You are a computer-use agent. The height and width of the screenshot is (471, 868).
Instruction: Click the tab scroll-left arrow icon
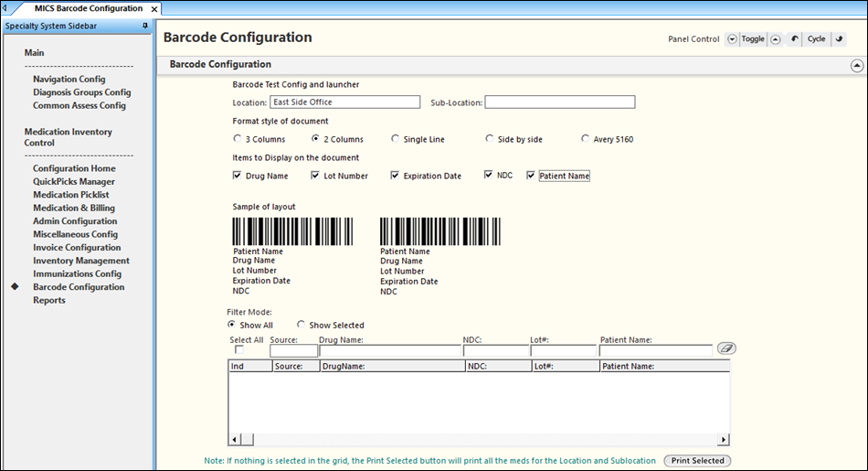tap(5, 8)
